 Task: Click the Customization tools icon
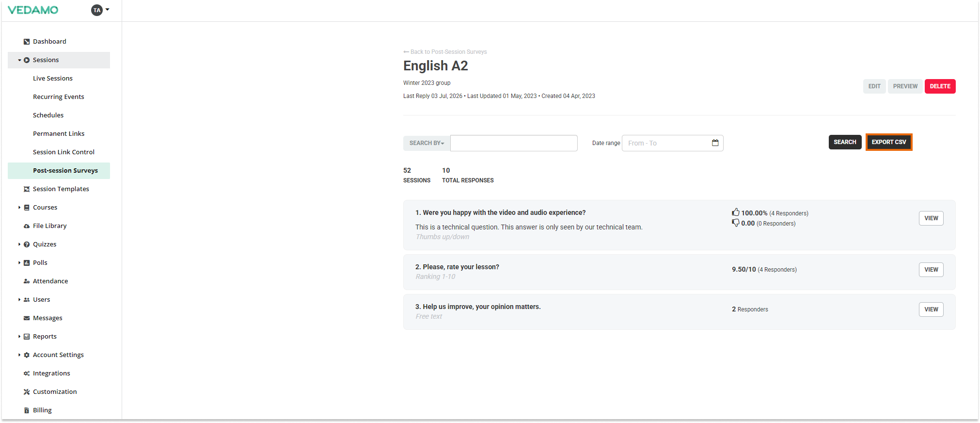[x=27, y=392]
